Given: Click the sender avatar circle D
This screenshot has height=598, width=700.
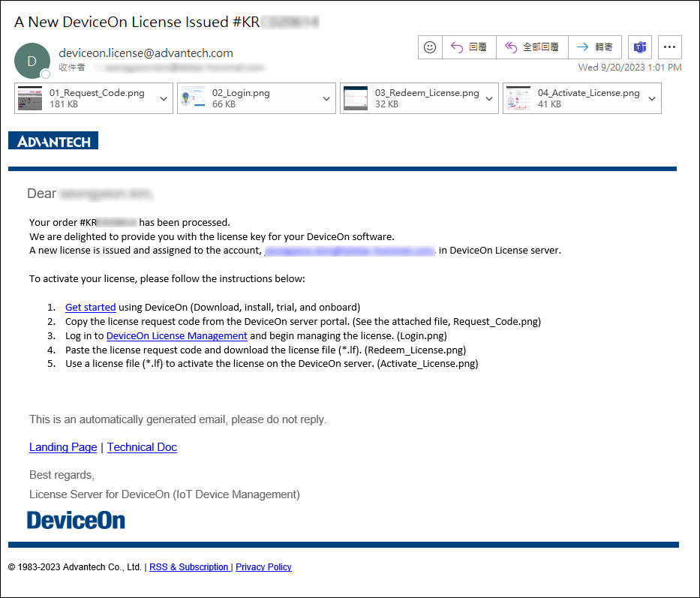Looking at the screenshot, I should (32, 61).
